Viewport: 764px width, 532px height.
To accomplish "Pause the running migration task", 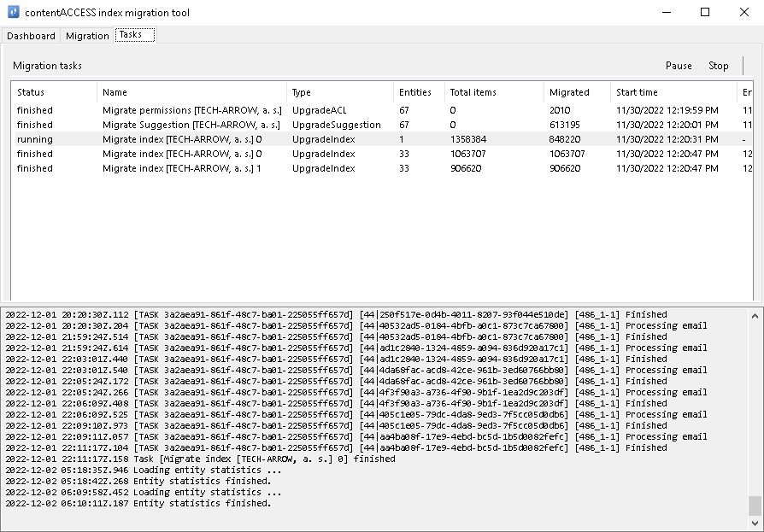I will click(x=679, y=66).
